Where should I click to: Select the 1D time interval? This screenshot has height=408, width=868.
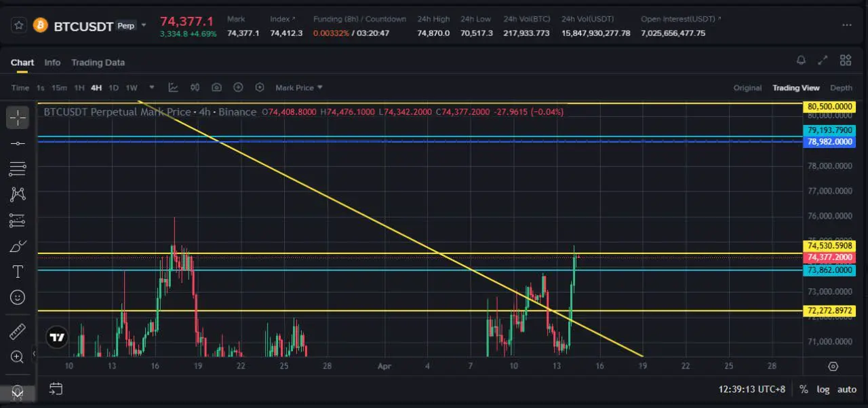(114, 88)
